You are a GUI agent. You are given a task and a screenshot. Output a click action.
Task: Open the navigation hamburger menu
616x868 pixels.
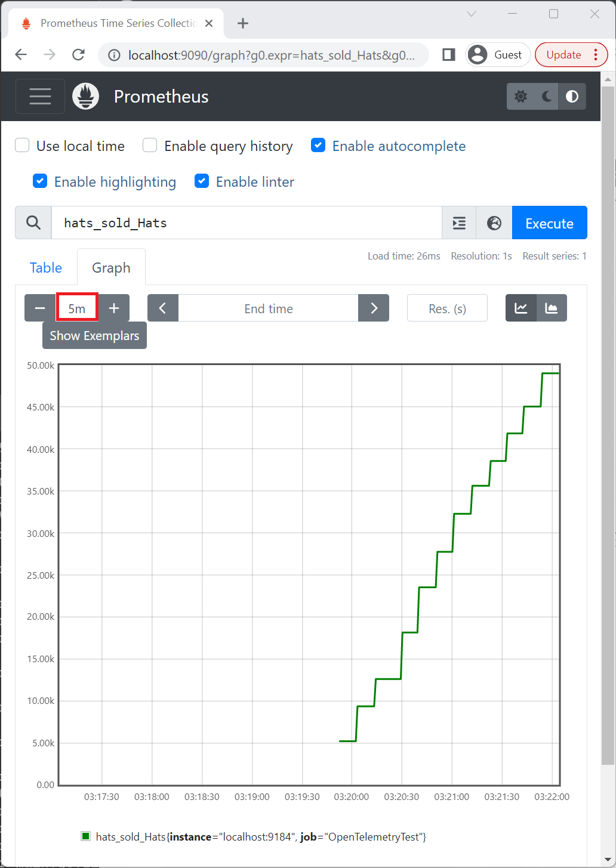click(x=39, y=96)
